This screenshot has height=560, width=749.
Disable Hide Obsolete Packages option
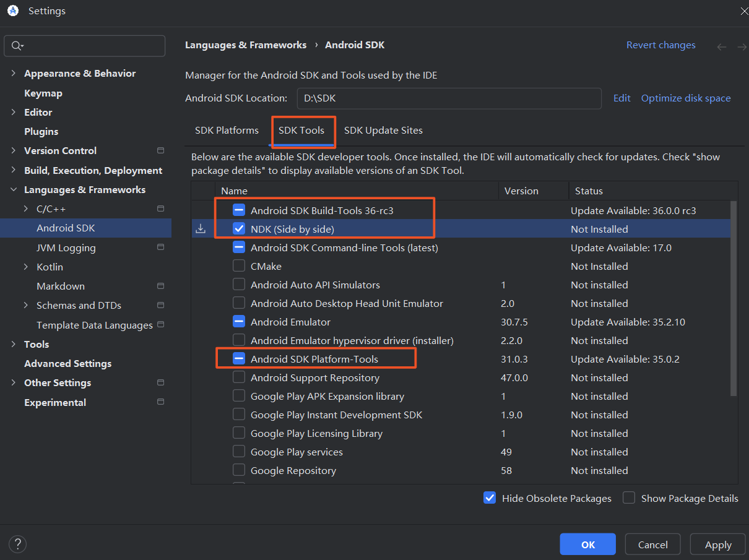[490, 498]
